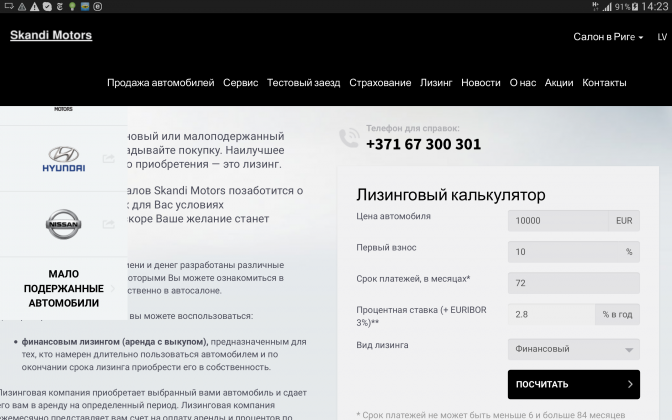The image size is (672, 420).
Task: Tap the clock showing 14:23
Action: tap(655, 6)
